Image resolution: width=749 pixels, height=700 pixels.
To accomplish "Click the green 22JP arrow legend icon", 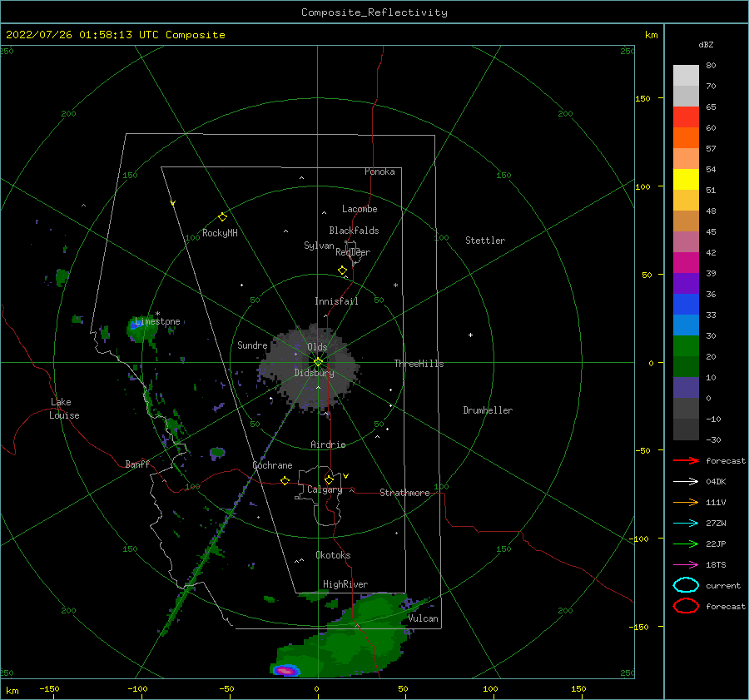I will click(x=686, y=544).
